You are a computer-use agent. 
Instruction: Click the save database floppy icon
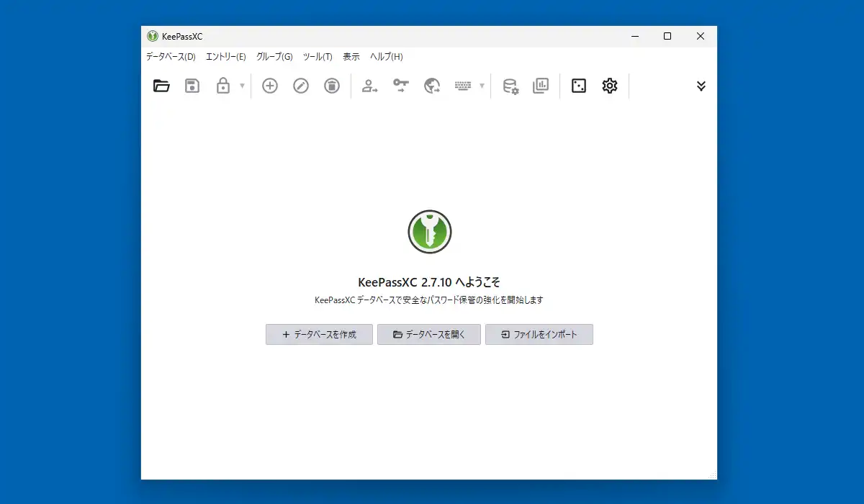coord(192,86)
